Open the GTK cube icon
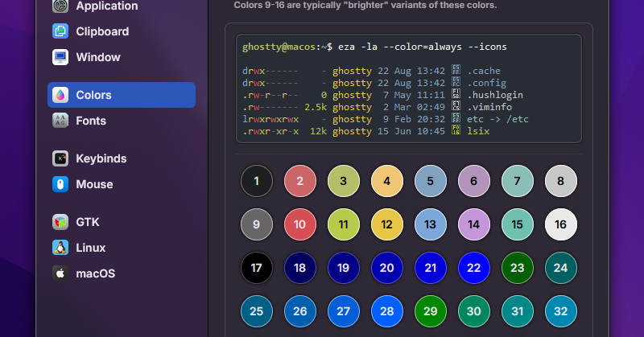 (60, 222)
